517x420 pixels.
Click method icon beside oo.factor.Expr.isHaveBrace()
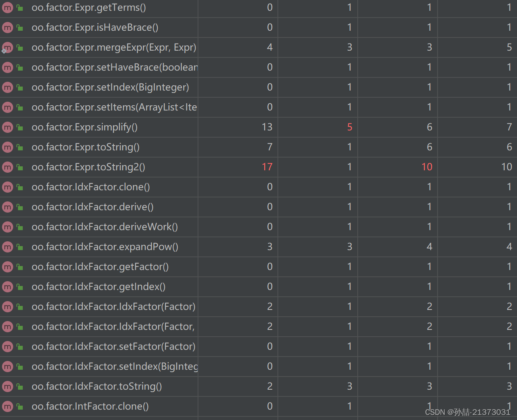(8, 28)
